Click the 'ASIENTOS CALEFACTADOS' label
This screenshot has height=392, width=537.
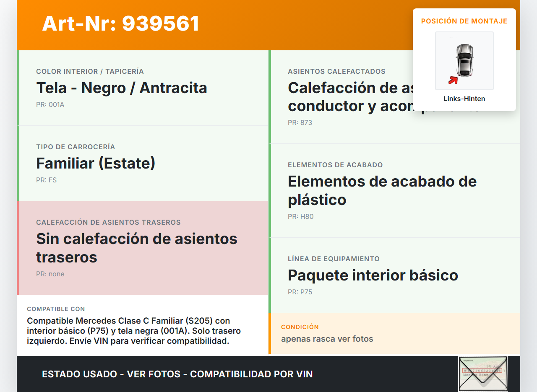[336, 72]
